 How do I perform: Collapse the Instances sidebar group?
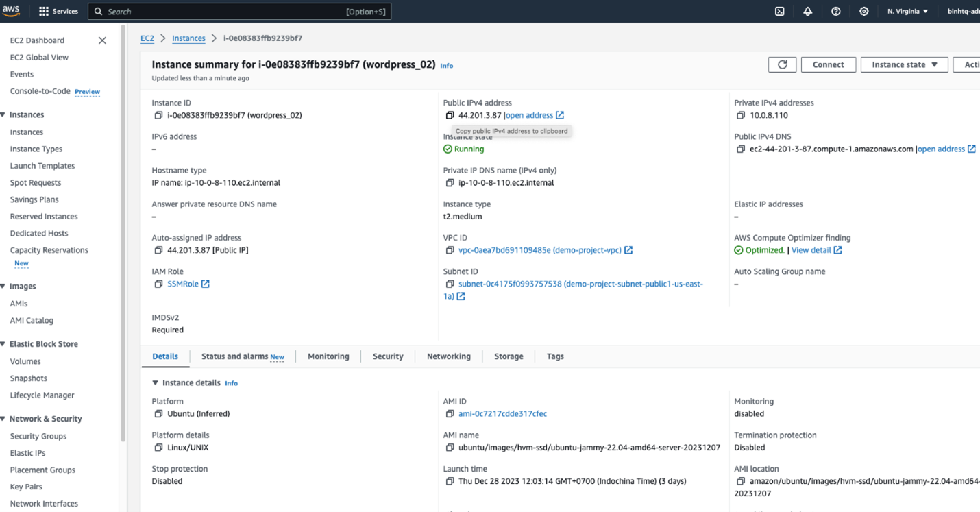(3, 115)
